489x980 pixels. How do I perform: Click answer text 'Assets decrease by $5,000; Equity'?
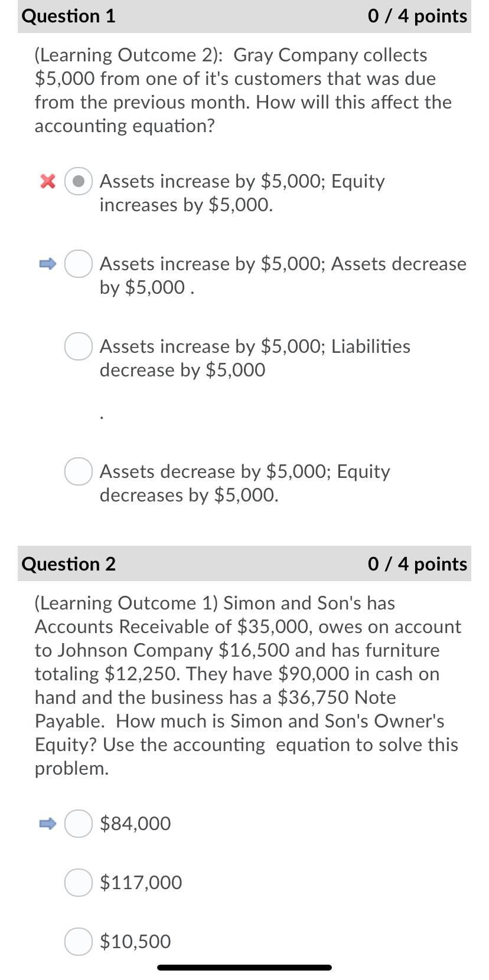tap(244, 471)
